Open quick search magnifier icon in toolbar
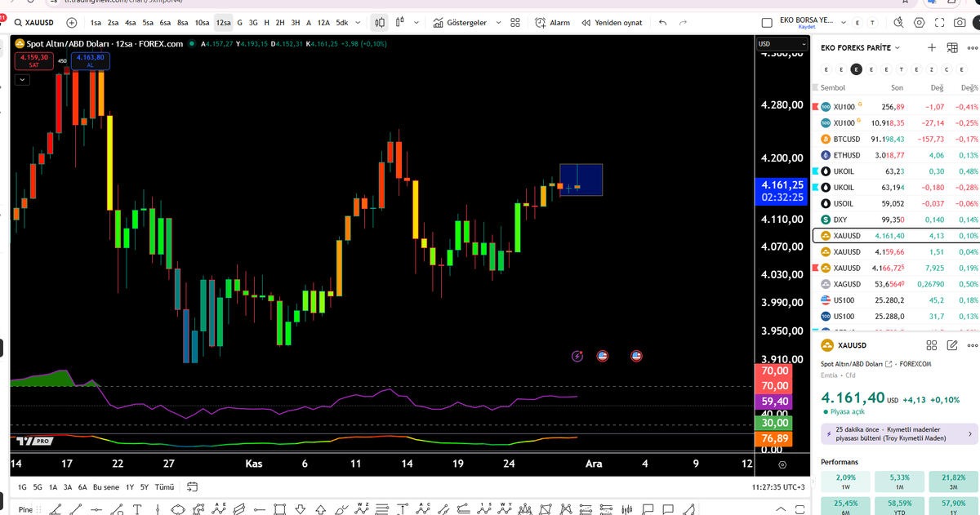Screen dimensions: 980x515 898,23
